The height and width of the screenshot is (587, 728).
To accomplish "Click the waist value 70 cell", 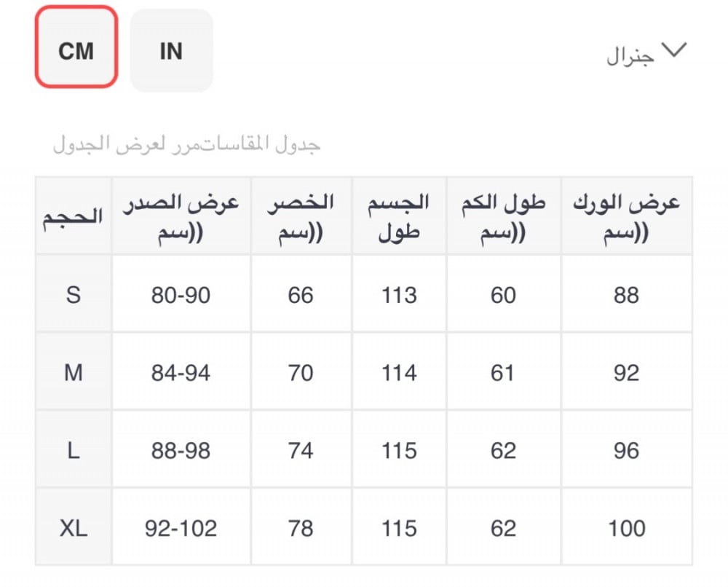I will [x=301, y=373].
